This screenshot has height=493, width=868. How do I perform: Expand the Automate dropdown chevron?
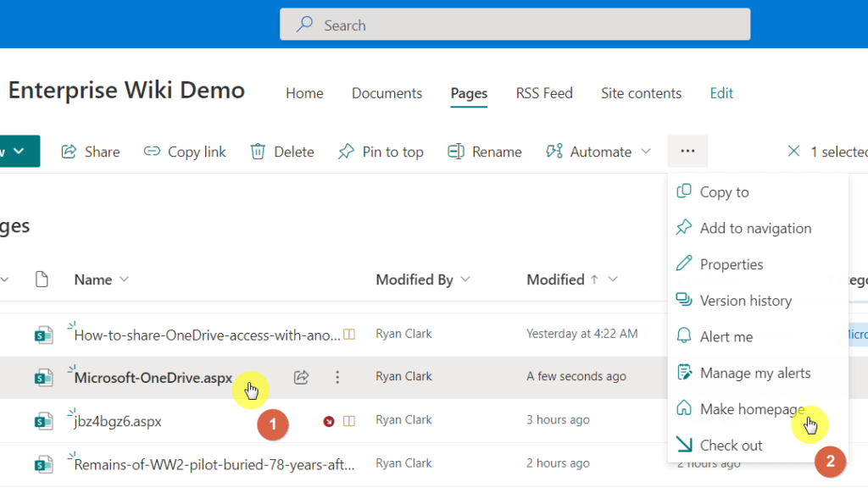click(645, 151)
